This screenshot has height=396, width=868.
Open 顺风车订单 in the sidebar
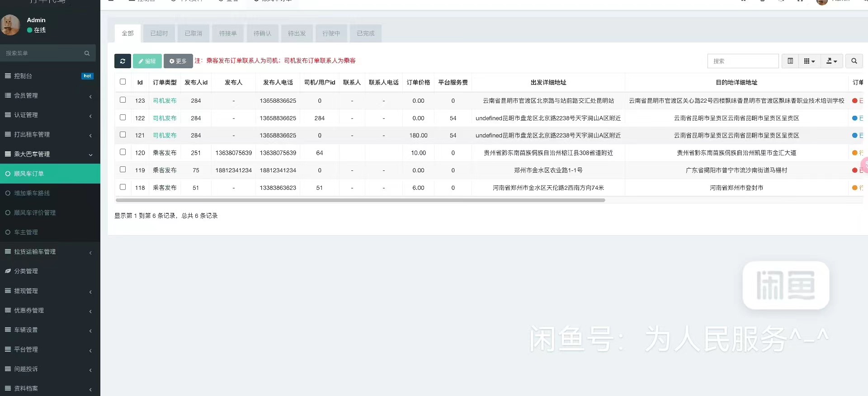[x=50, y=174]
